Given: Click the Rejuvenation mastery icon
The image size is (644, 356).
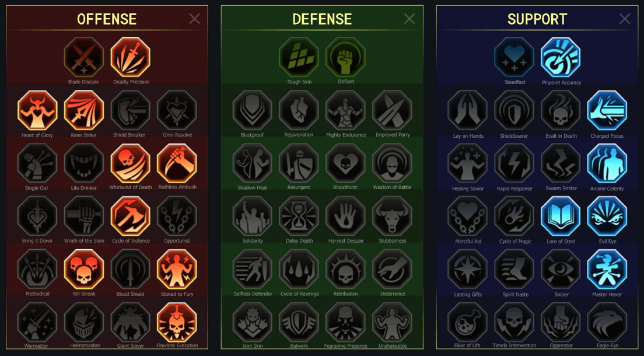Looking at the screenshot, I should [299, 110].
